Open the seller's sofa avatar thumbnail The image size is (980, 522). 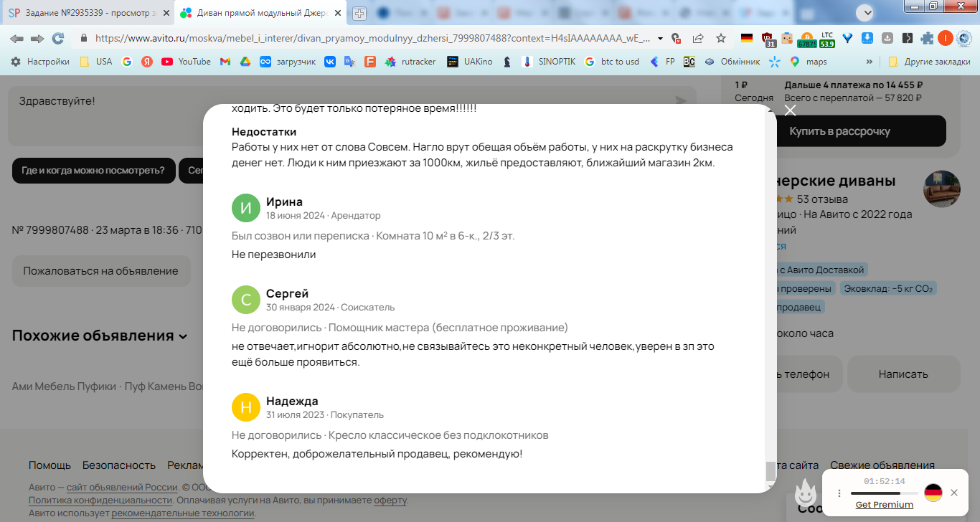click(x=941, y=189)
